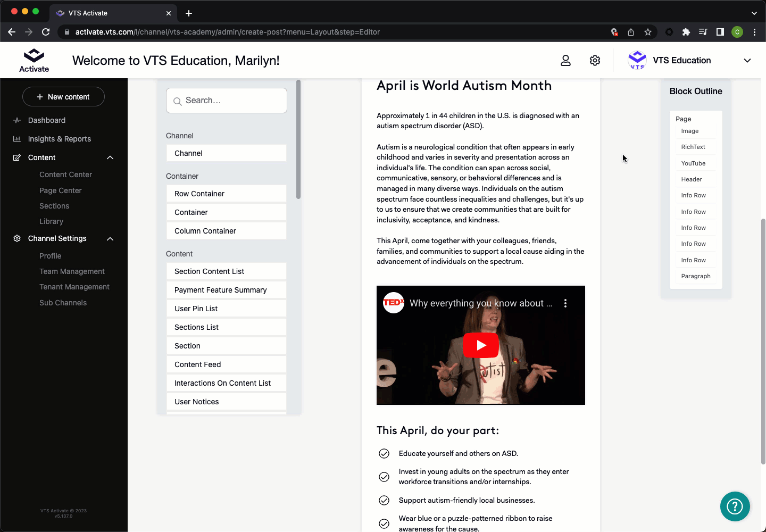Click the VTS Education logo icon

637,60
